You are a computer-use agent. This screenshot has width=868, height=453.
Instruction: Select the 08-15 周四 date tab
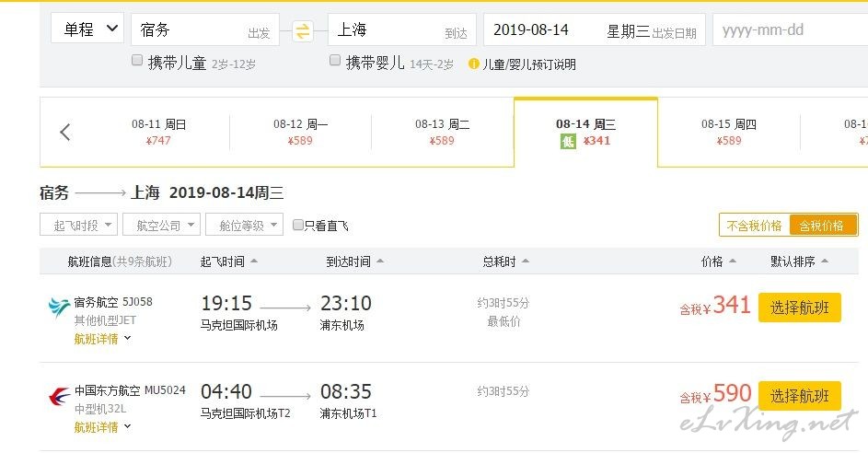pyautogui.click(x=728, y=132)
